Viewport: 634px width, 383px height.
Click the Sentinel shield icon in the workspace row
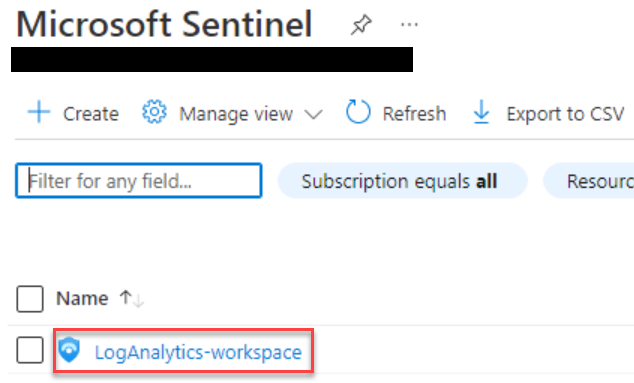[x=69, y=350]
